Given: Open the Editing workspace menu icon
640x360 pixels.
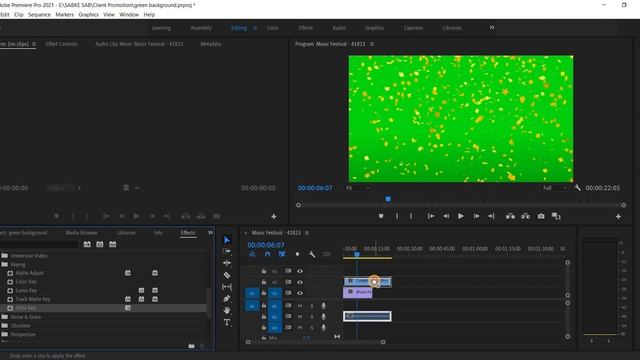Looking at the screenshot, I should (255, 28).
